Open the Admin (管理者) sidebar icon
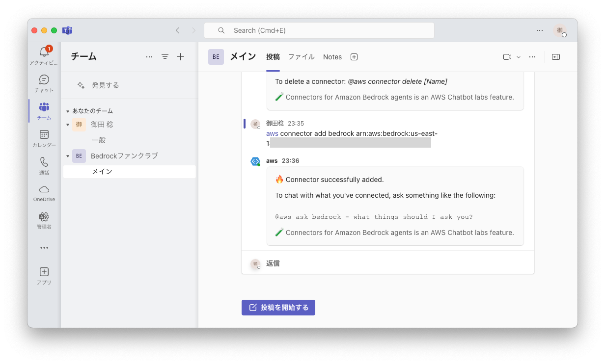605x364 pixels. point(44,217)
